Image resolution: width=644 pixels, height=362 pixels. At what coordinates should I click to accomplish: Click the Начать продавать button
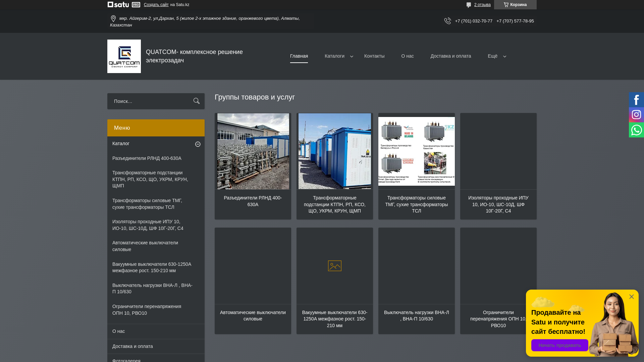click(559, 345)
